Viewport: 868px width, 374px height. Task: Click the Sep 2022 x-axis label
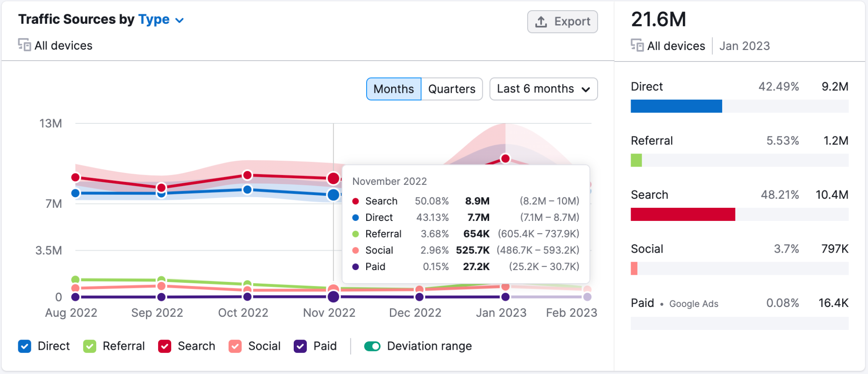(x=157, y=313)
